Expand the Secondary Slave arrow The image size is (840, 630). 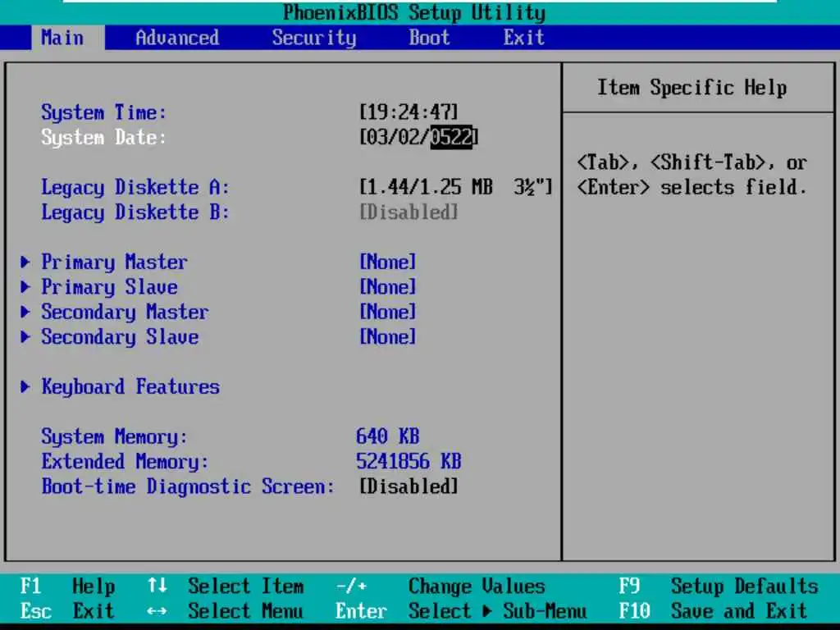tap(25, 337)
